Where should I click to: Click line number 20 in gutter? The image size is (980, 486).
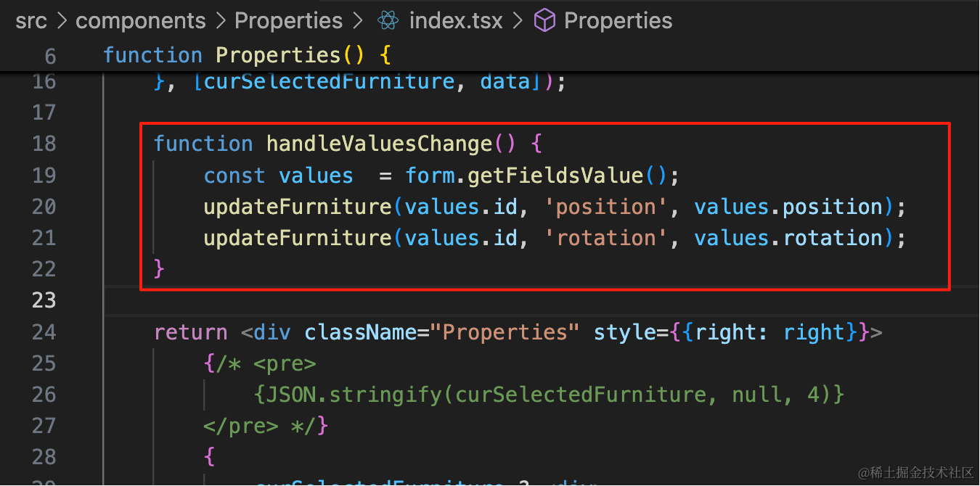pyautogui.click(x=44, y=207)
